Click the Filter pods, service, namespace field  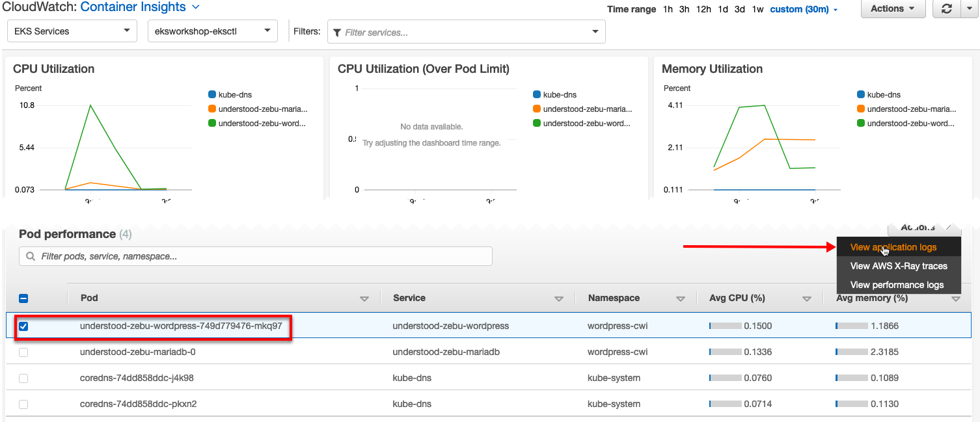pos(260,256)
